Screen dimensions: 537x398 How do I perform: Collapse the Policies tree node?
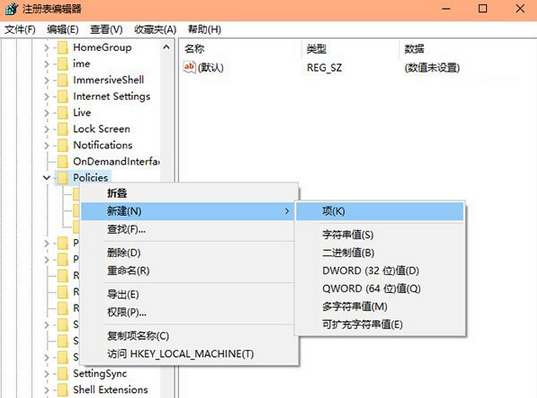pyautogui.click(x=47, y=177)
